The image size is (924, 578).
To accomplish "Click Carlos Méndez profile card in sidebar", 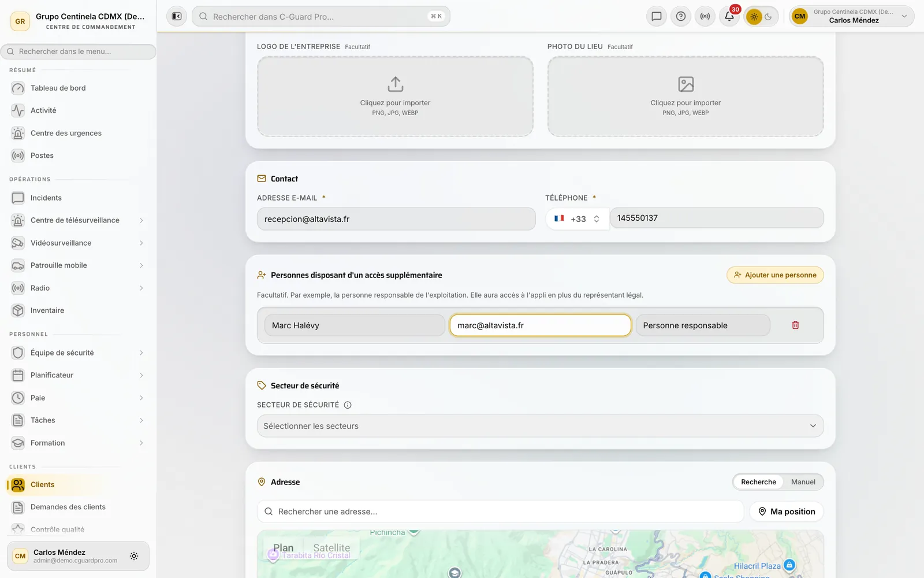I will [78, 556].
